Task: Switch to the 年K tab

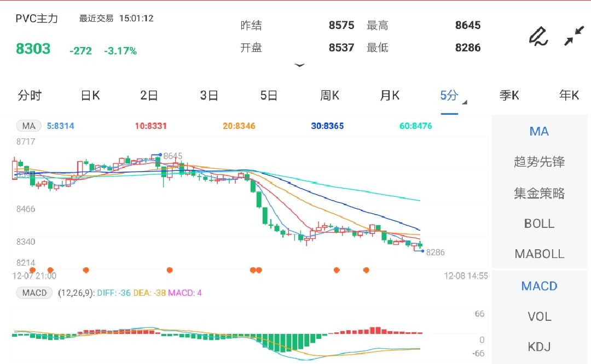Action: (x=569, y=95)
